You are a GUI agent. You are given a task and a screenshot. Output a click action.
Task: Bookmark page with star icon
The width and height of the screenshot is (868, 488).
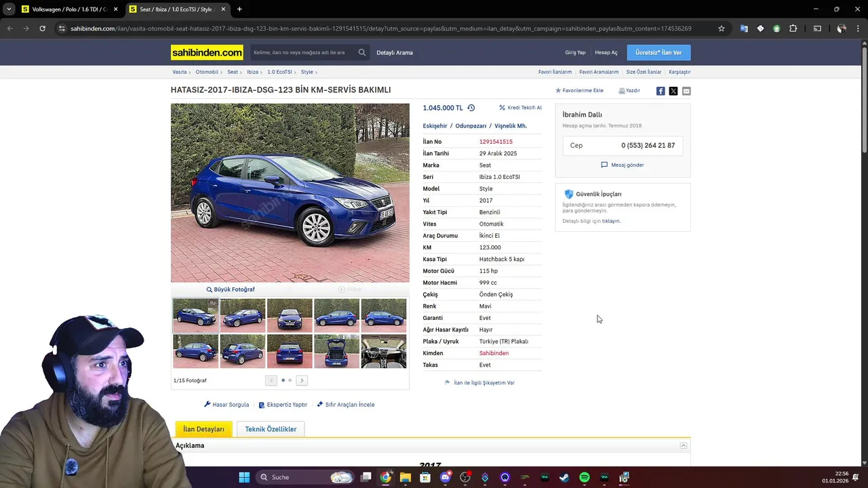click(x=722, y=28)
